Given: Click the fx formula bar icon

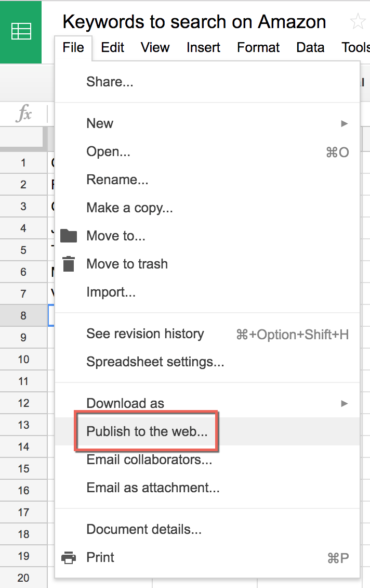Looking at the screenshot, I should pyautogui.click(x=24, y=113).
